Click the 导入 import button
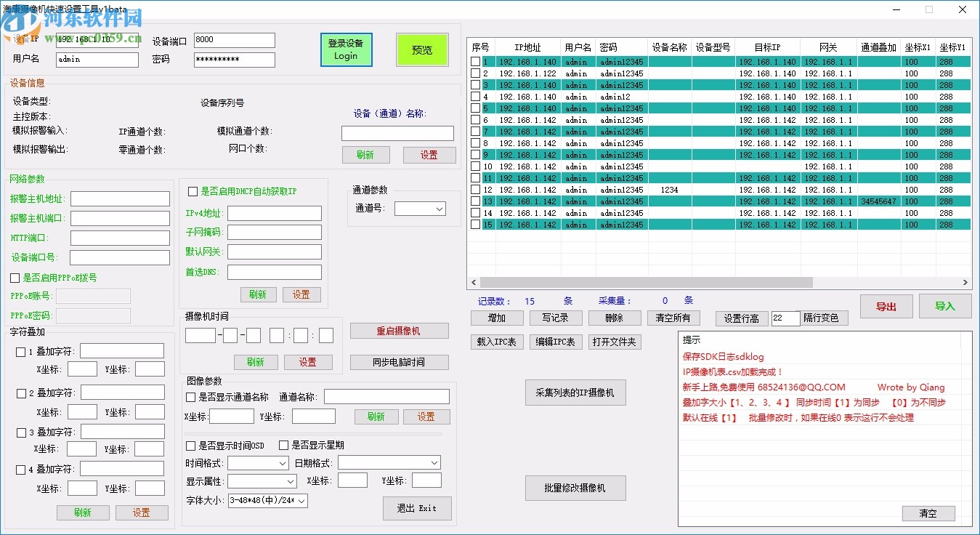980x535 pixels. click(x=945, y=306)
